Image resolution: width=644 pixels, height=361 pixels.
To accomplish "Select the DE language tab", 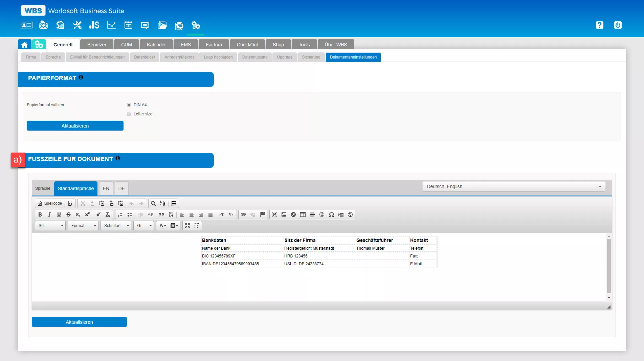I will [x=121, y=188].
